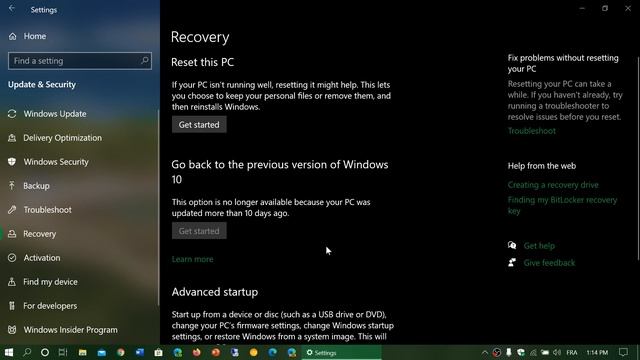Click the Backup arrow icon
640x360 pixels.
coord(12,186)
